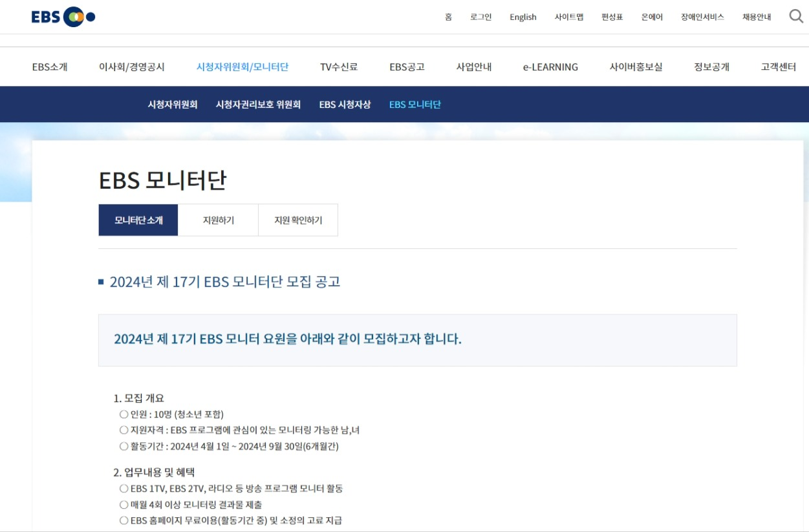Open the 이사회/경영공시 menu

(x=132, y=67)
